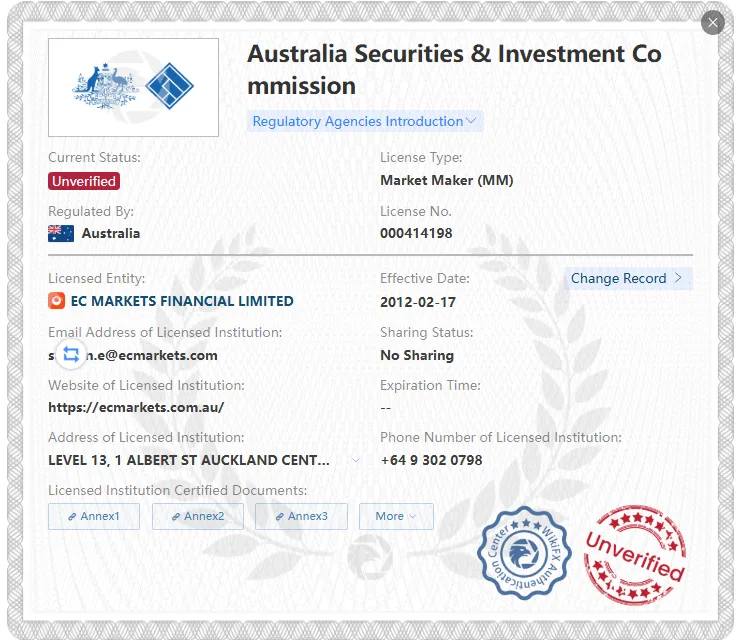Expand the truncated address chevron
Image resolution: width=741 pixels, height=643 pixels.
(355, 460)
